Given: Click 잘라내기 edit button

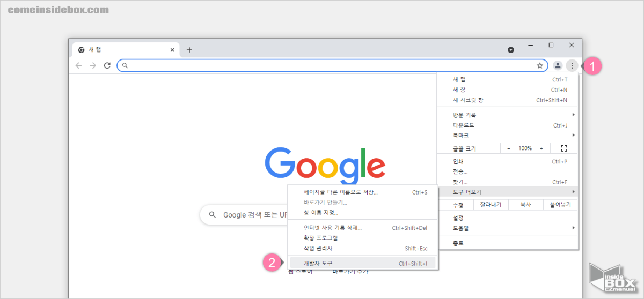Looking at the screenshot, I should pos(491,205).
